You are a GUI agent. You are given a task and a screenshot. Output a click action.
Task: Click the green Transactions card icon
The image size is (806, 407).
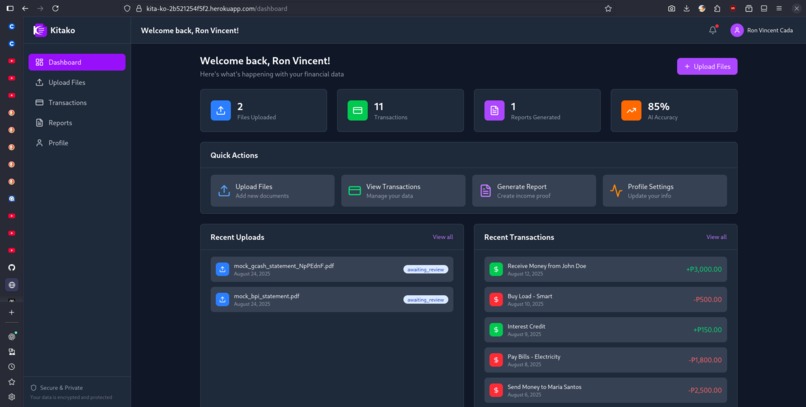[x=357, y=110]
